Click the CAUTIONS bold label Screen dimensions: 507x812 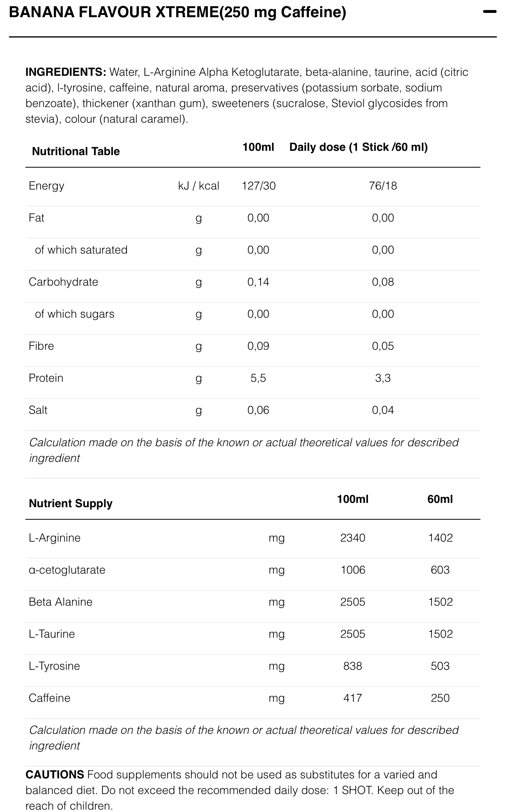(55, 774)
